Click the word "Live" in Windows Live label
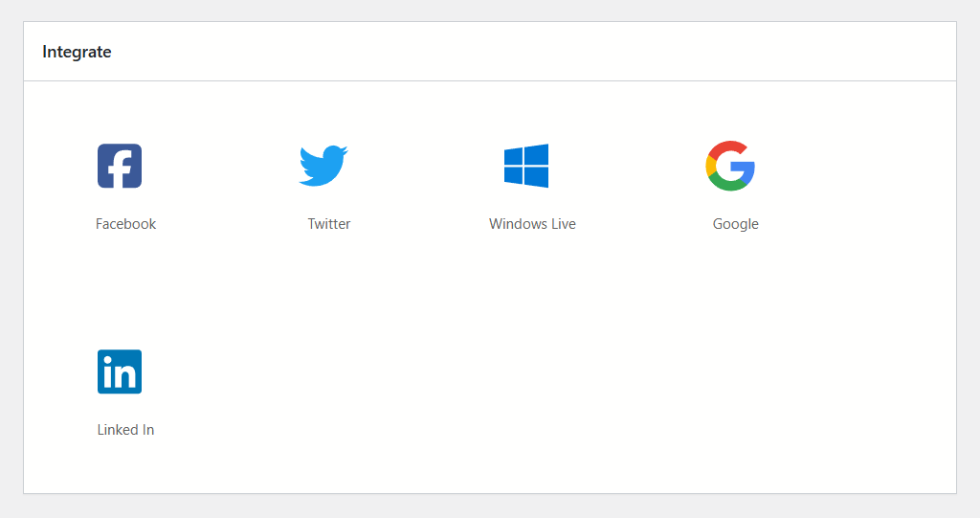The height and width of the screenshot is (518, 980). (561, 224)
